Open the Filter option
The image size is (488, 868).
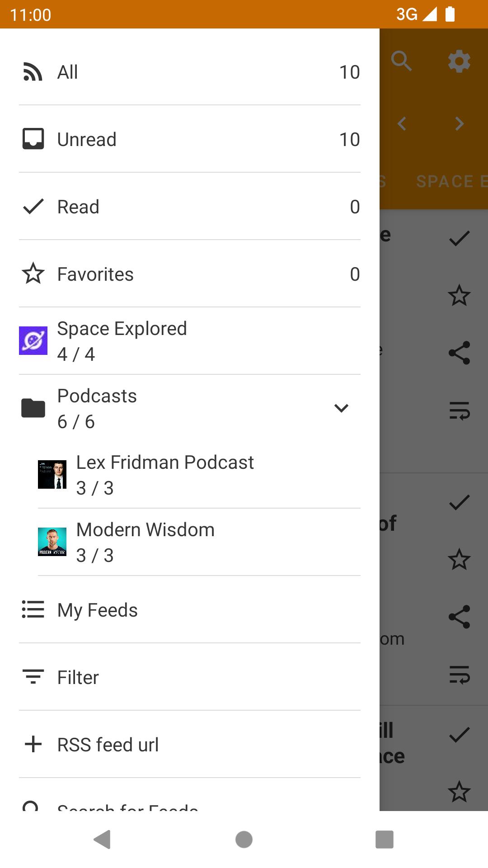coord(190,677)
